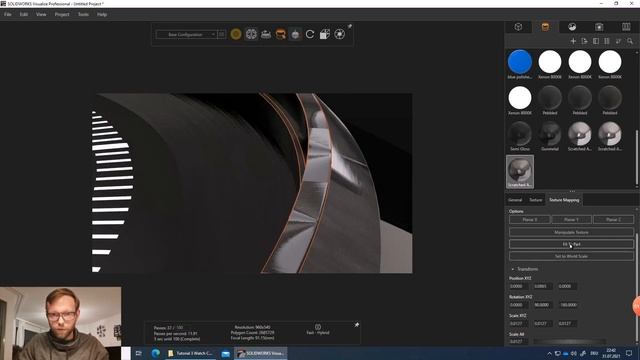This screenshot has width=640, height=360.
Task: Open the Mail app from the taskbar
Action: point(226,353)
